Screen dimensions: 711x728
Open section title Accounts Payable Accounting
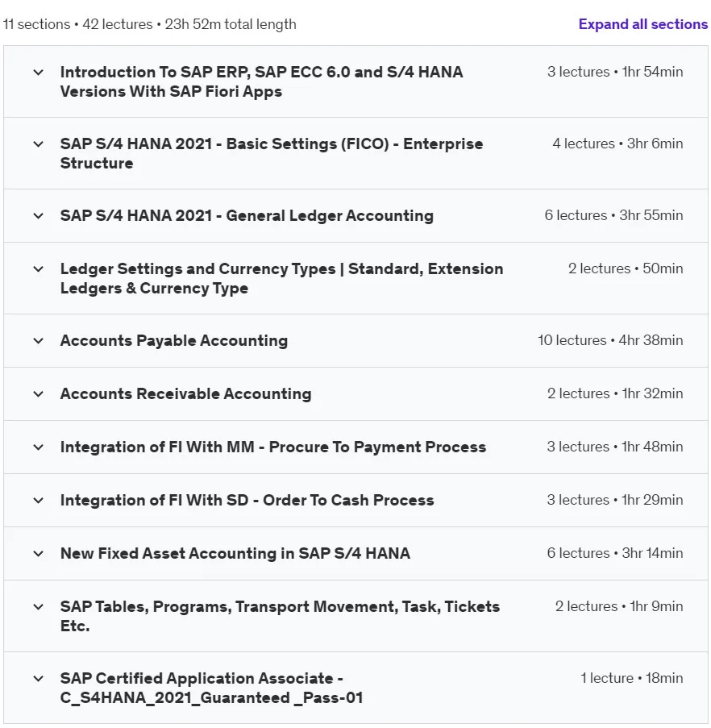174,340
